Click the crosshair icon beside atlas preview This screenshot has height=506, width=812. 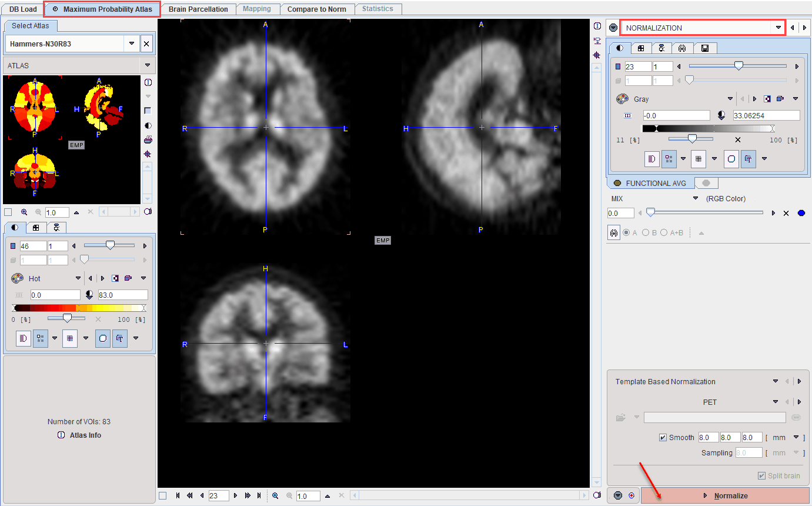click(148, 154)
